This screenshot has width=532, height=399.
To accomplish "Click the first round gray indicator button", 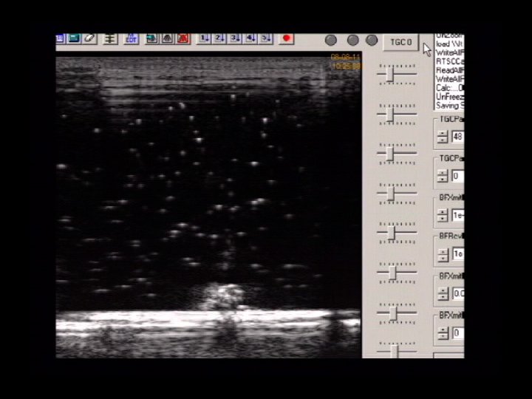I will [331, 41].
